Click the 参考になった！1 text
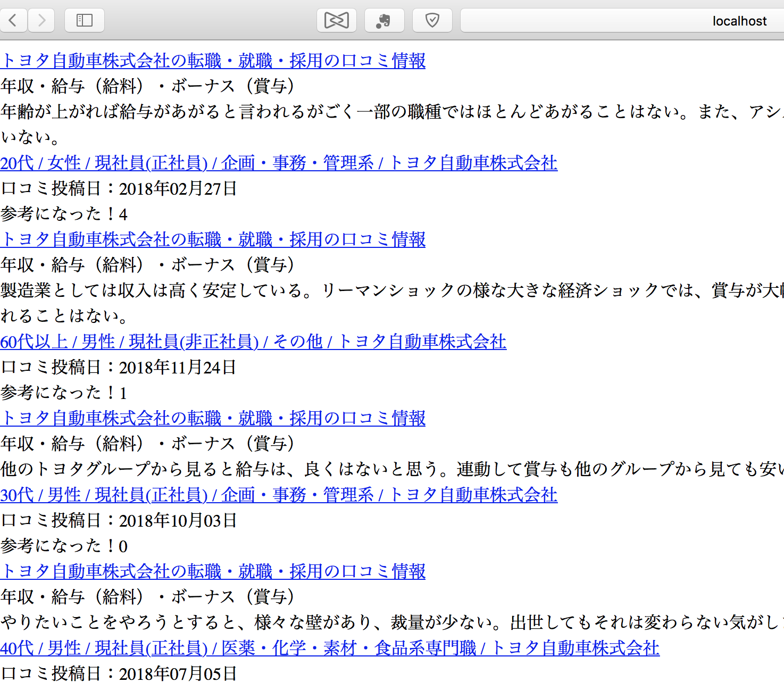This screenshot has height=682, width=784. [x=64, y=393]
